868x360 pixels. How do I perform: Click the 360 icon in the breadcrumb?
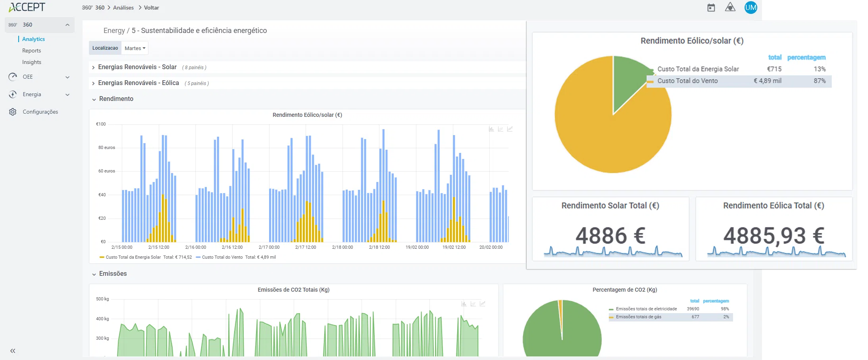87,8
